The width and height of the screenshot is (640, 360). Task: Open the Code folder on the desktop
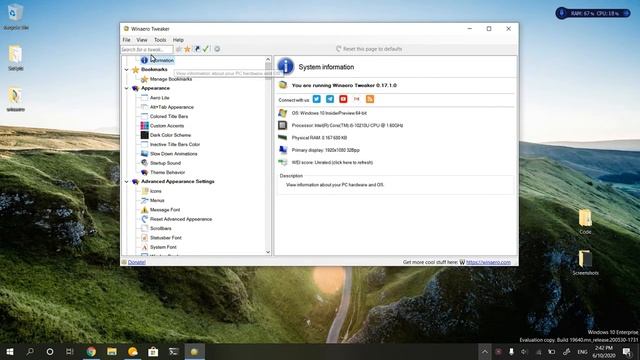(x=585, y=222)
